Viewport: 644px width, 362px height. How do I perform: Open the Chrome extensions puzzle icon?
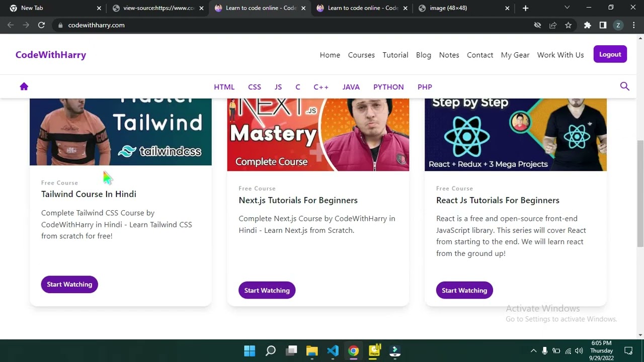(x=587, y=25)
